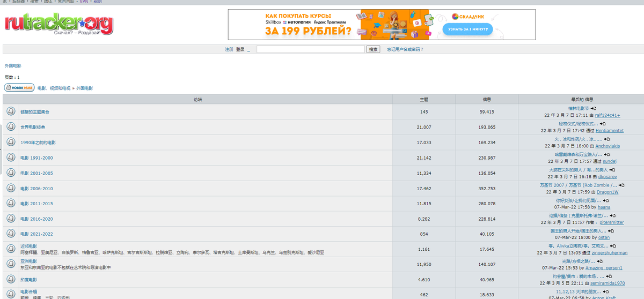Jump to latest post icon after 你好女孩
Screen dimensions: 644x299
click(x=606, y=200)
